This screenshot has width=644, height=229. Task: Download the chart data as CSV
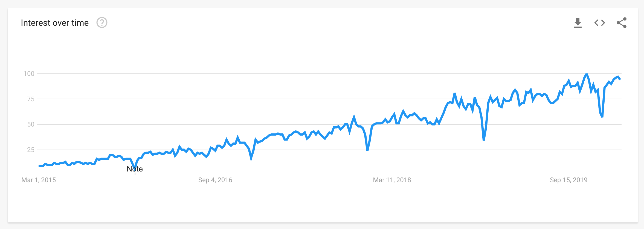pos(578,23)
